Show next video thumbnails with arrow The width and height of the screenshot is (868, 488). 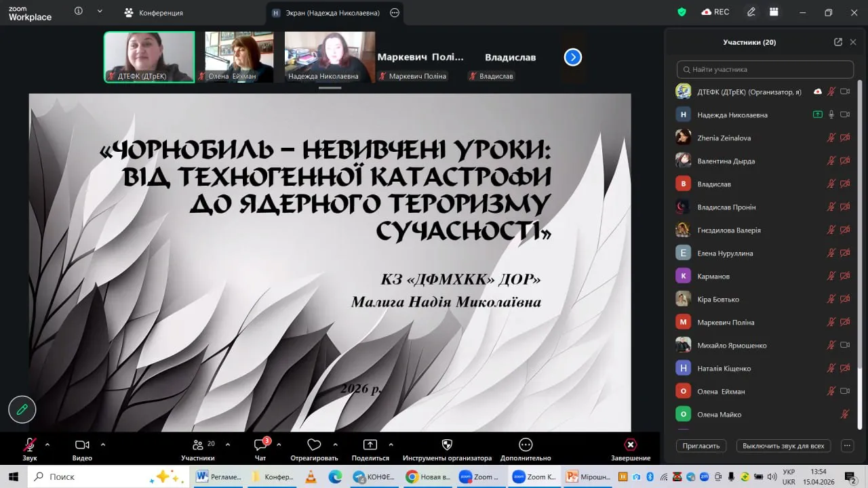(x=573, y=58)
